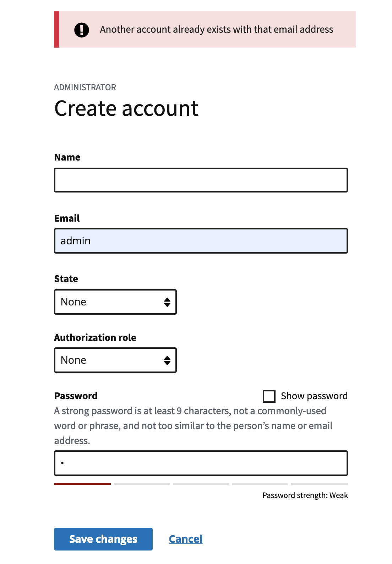Screen dimensions: 392x564
Task: Select the None option in State selector
Action: tap(115, 302)
